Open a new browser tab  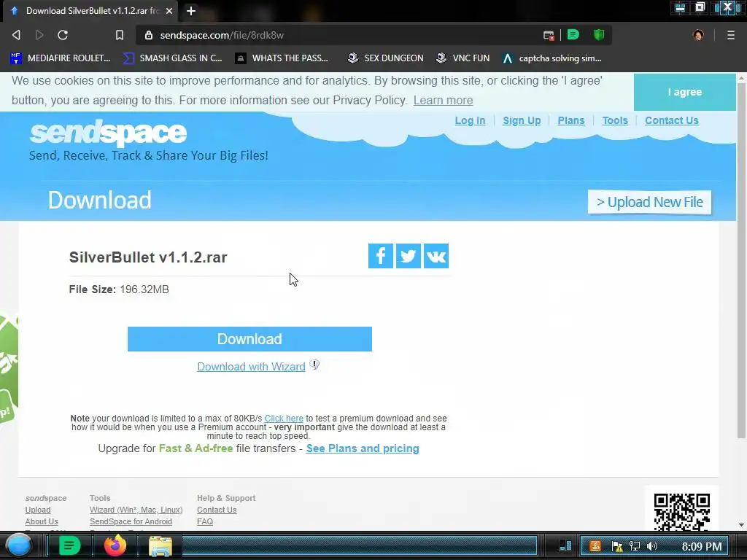[191, 10]
